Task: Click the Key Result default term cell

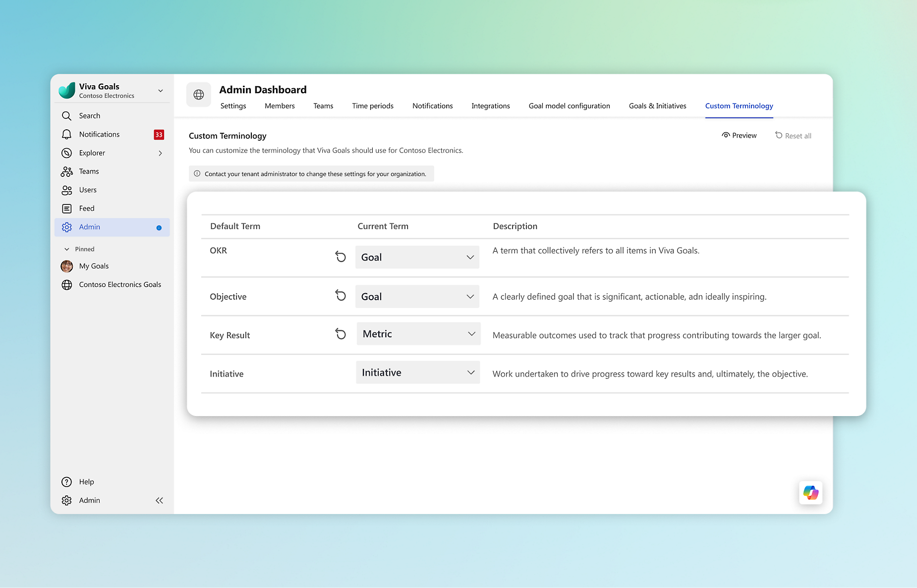Action: click(229, 335)
